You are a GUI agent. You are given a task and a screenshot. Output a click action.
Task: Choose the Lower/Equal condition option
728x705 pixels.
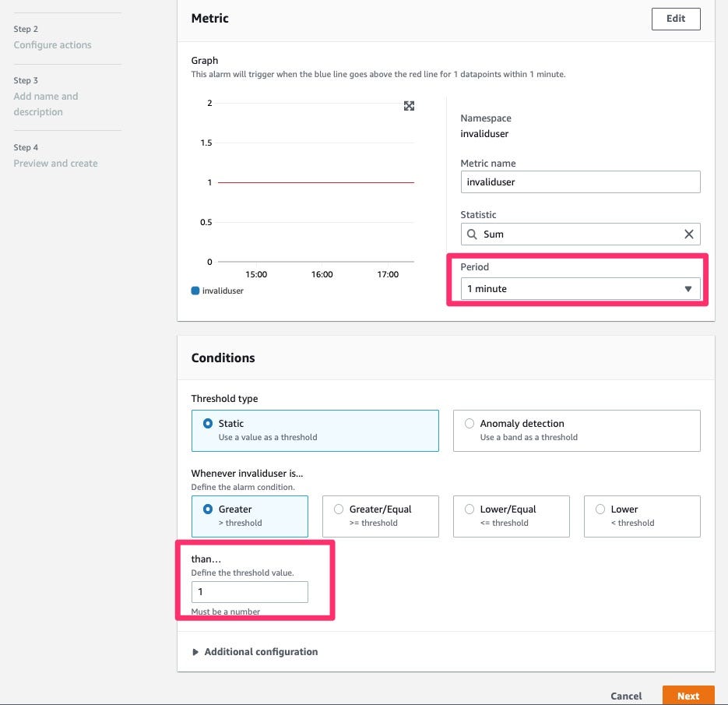pyautogui.click(x=470, y=509)
